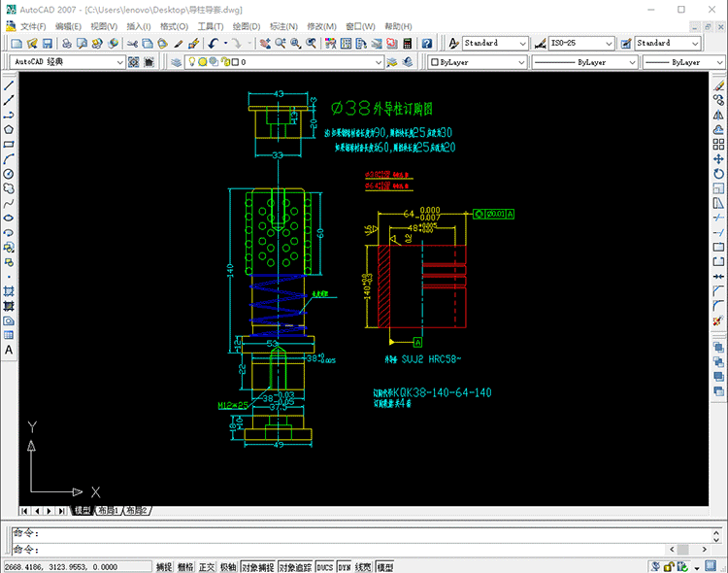Open the AutoCAD 经典 workspace dropdown
This screenshot has height=573, width=728.
[x=67, y=62]
